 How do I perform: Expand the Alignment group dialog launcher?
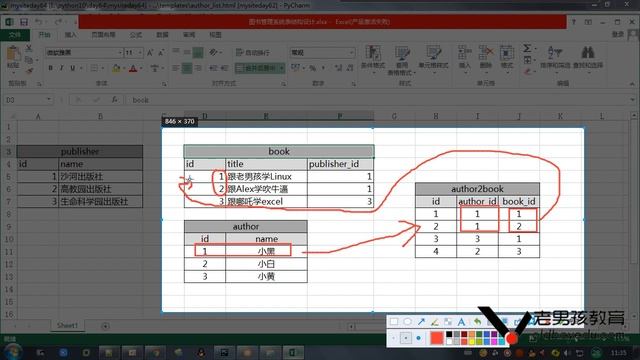(x=283, y=84)
